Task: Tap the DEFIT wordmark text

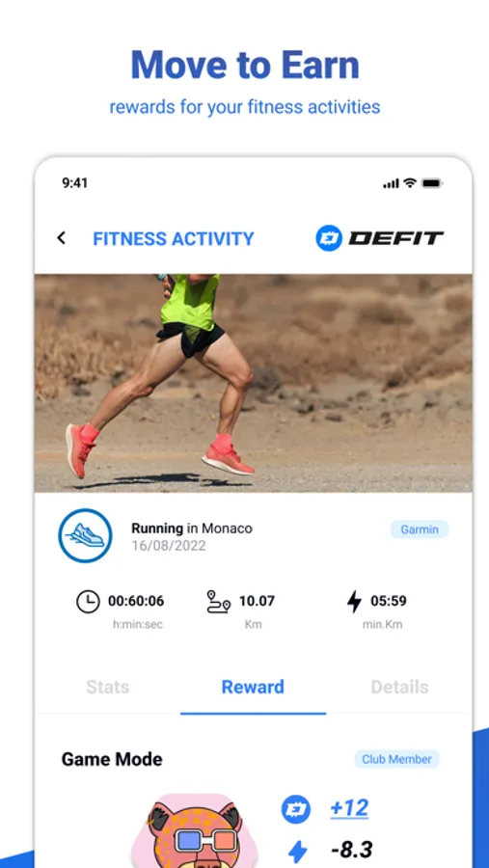Action: pos(396,238)
